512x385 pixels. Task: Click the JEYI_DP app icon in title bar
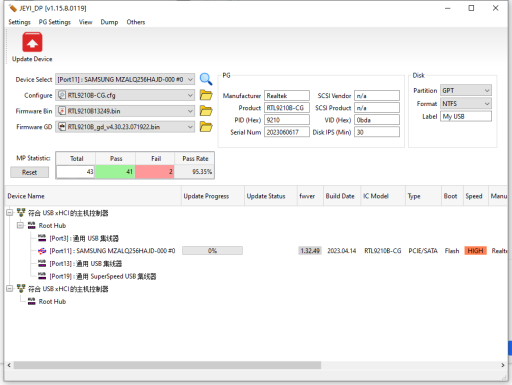click(x=13, y=8)
